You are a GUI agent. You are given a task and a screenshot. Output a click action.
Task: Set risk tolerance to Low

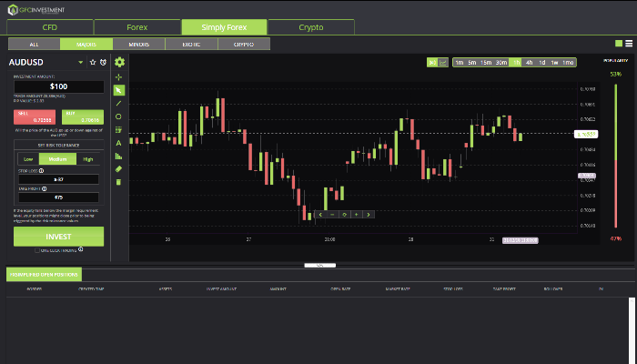(28, 159)
